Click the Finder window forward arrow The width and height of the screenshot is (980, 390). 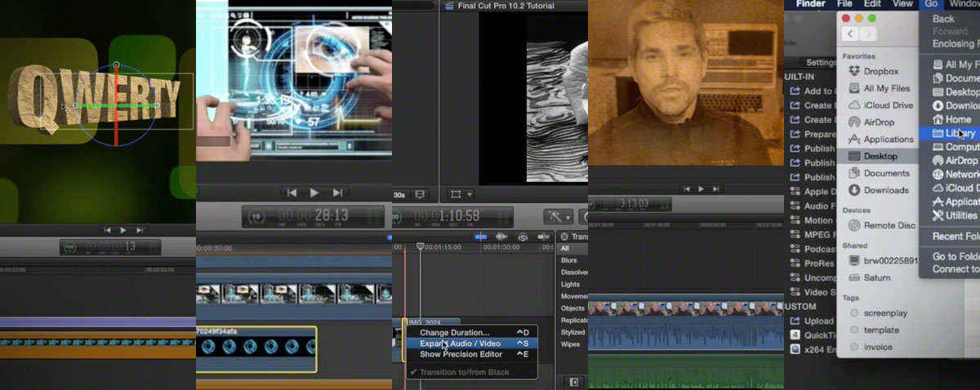(x=866, y=34)
